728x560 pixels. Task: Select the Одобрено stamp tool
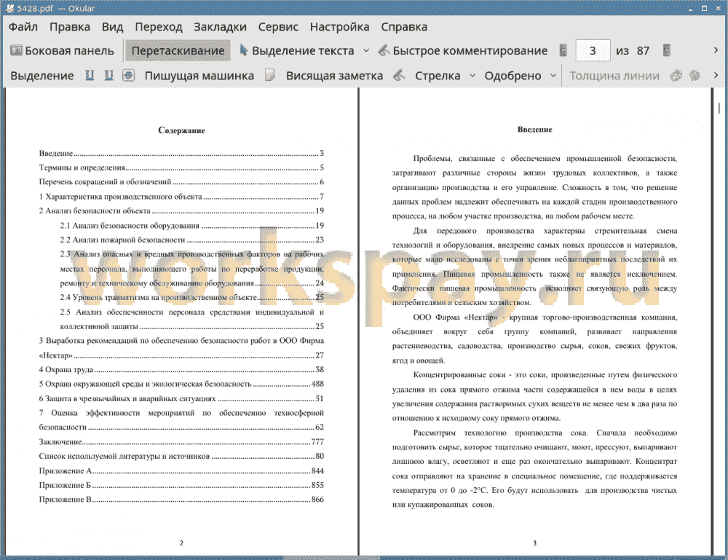(513, 76)
